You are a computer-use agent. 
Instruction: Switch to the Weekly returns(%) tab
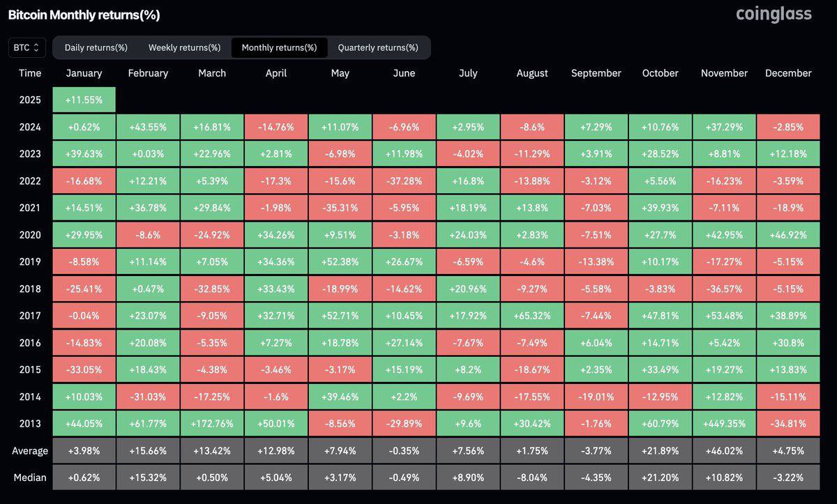tap(184, 47)
